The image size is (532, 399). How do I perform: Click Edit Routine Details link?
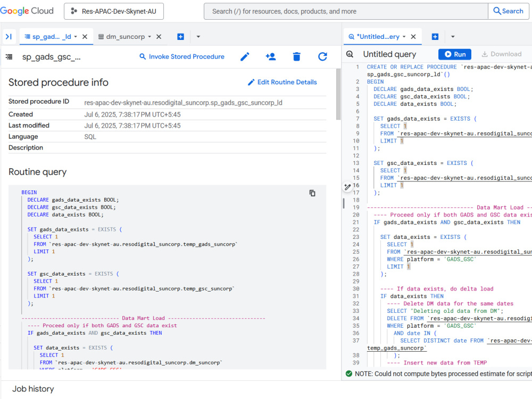[282, 82]
